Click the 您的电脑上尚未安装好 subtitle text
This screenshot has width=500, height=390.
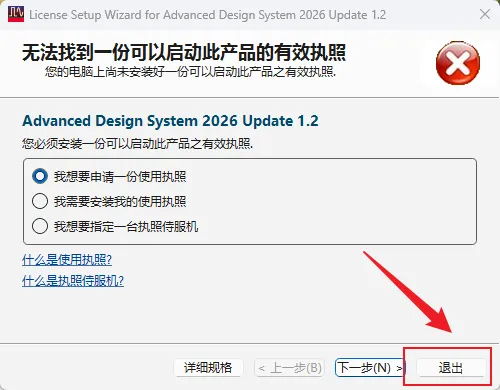(190, 71)
